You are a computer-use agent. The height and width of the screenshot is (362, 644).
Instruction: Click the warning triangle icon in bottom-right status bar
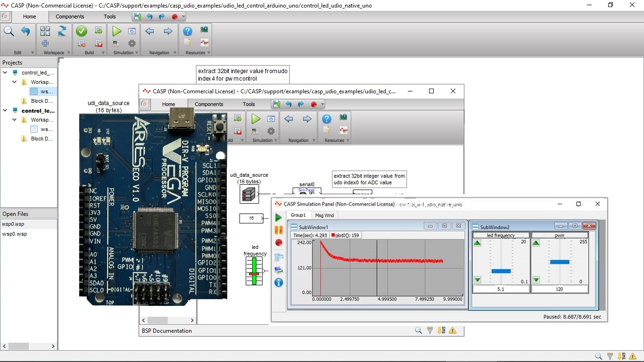click(632, 356)
